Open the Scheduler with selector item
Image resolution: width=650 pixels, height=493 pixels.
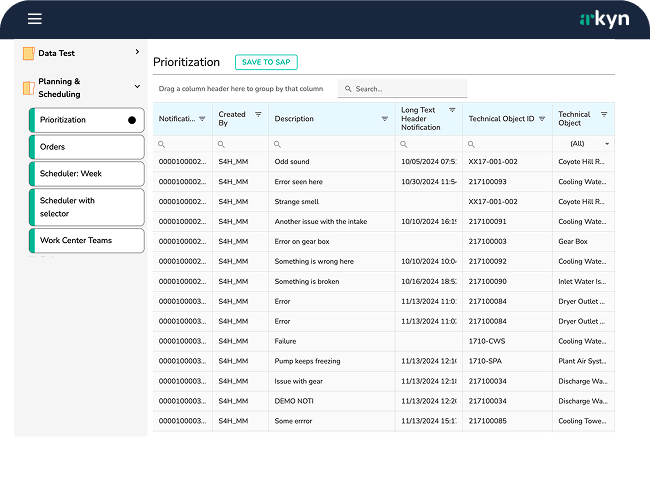tap(87, 207)
